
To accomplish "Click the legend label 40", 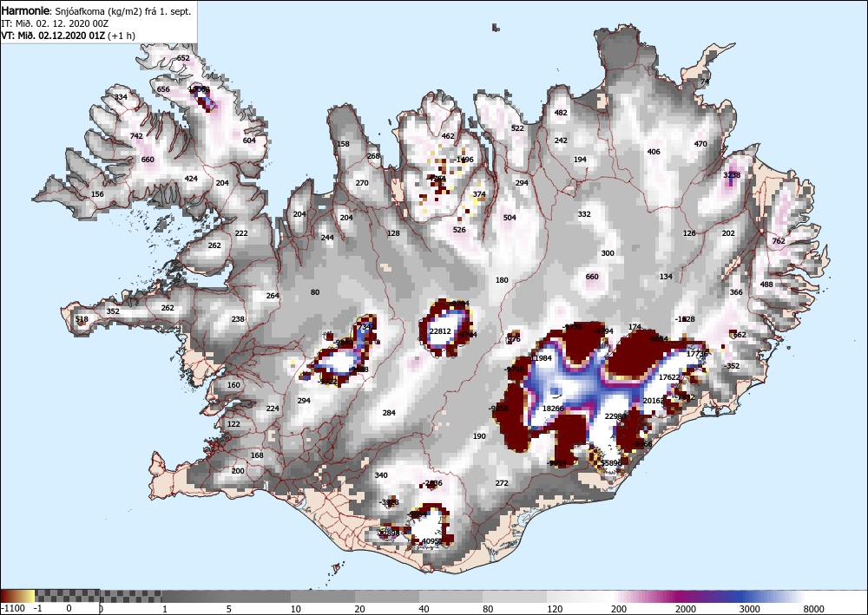I will click(x=425, y=609).
